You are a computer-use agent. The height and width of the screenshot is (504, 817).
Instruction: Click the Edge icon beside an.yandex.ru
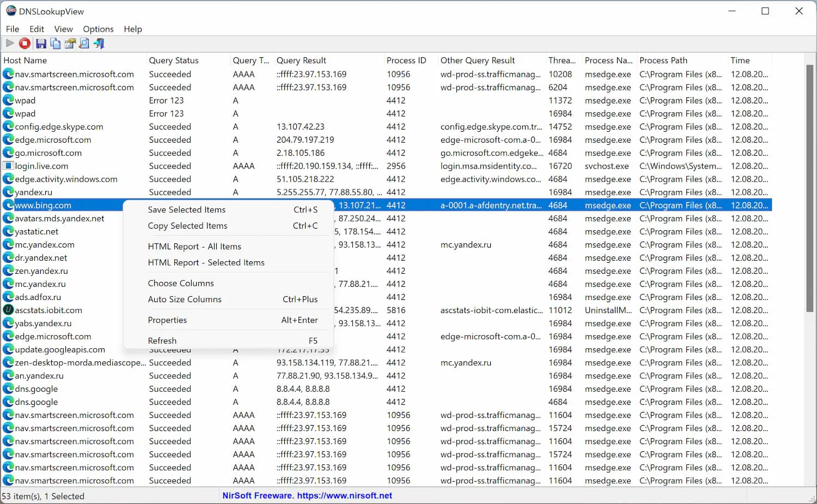click(x=8, y=376)
